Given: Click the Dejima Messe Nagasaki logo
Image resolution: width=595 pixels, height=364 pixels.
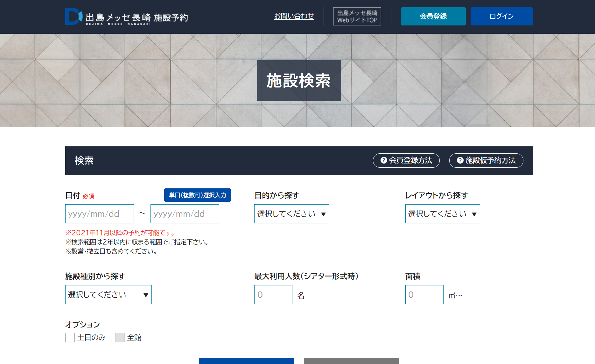Looking at the screenshot, I should coord(126,17).
